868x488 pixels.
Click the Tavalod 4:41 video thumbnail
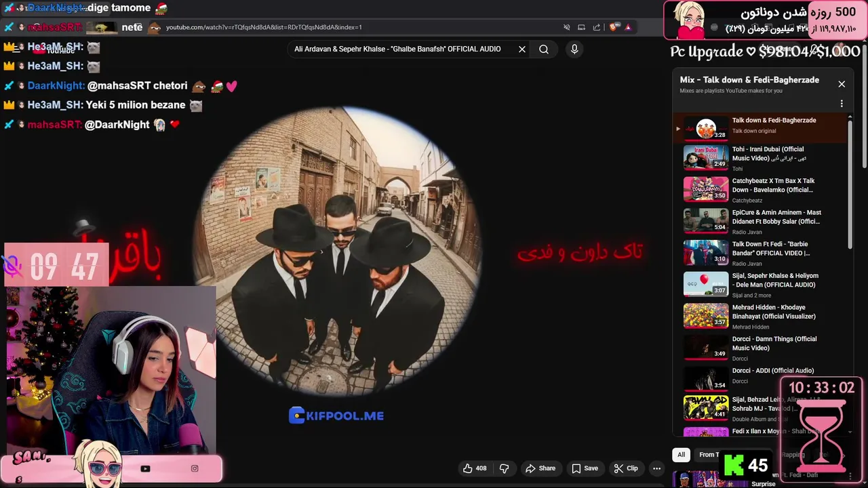coord(706,407)
